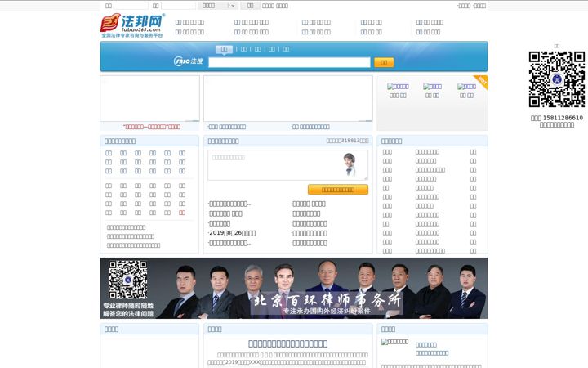The height and width of the screenshot is (368, 588).
Task: Click the large QR code at right edge
Action: (x=556, y=79)
